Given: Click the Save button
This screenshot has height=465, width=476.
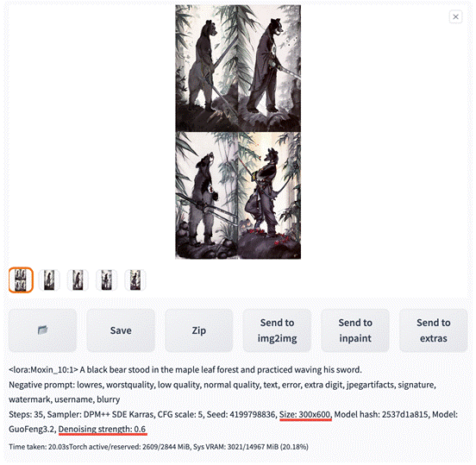Looking at the screenshot, I should coord(121,330).
